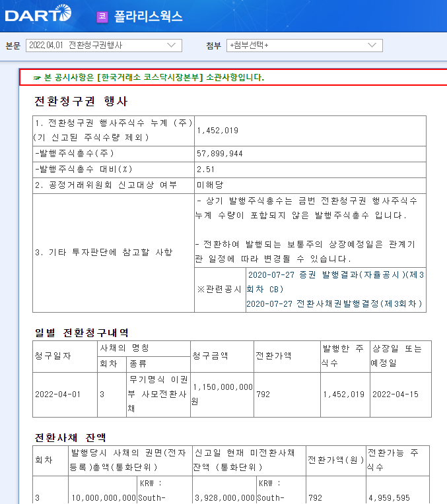This screenshot has width=447, height=504.
Task: Click the 무기명식 이권부 사모전환사채 cell
Action: (158, 394)
